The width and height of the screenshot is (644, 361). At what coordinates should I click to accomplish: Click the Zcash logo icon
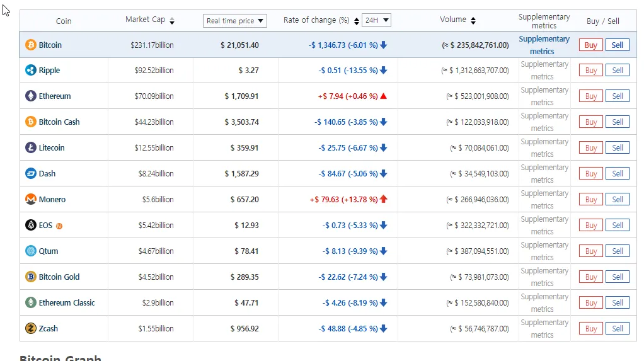point(31,329)
